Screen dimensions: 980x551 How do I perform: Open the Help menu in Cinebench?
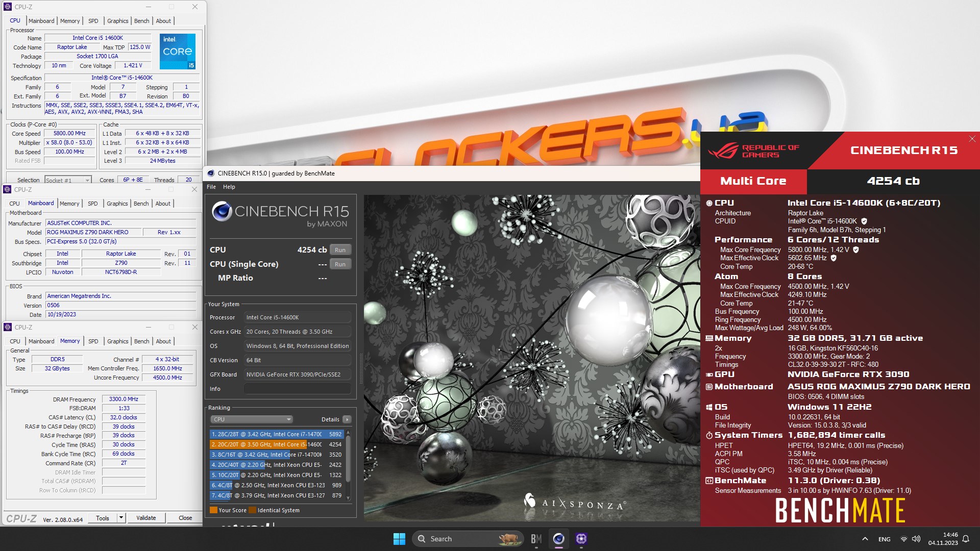coord(229,187)
